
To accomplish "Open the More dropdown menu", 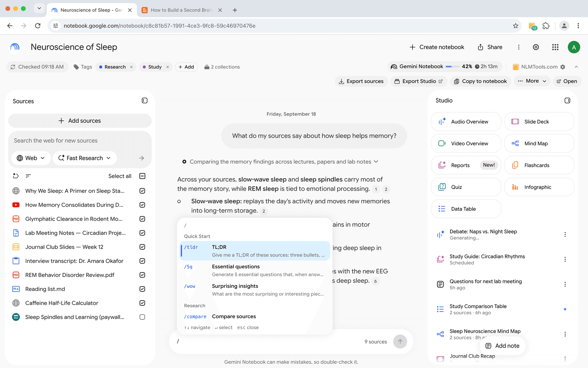I will click(532, 81).
